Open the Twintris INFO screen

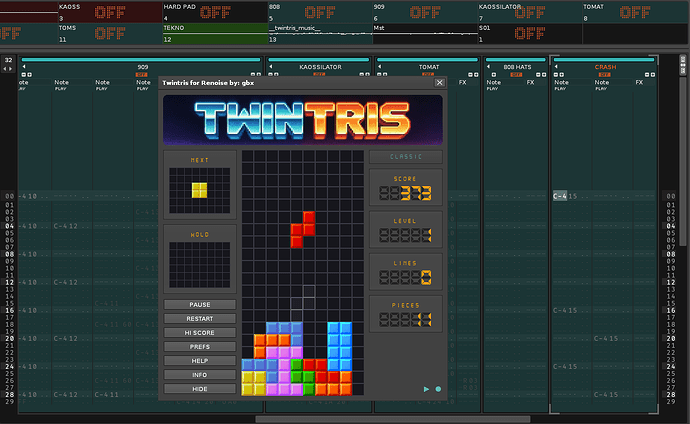200,375
